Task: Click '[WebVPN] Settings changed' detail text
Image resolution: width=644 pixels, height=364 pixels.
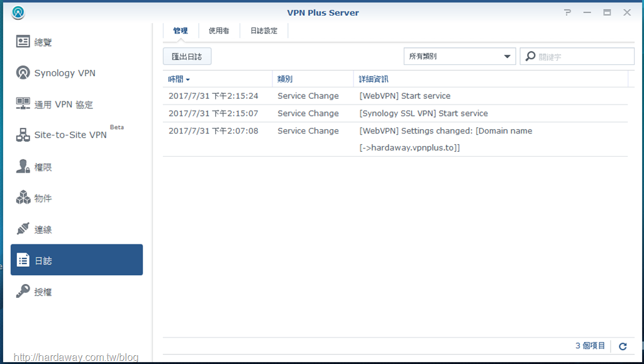Action: (x=446, y=131)
